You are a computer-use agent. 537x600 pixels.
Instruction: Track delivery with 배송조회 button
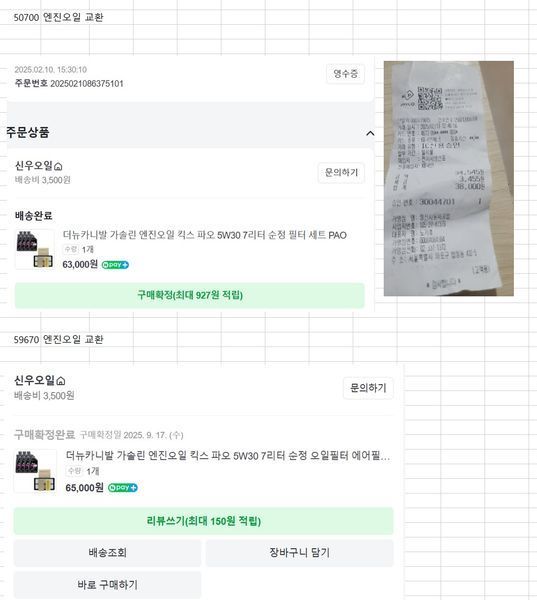pos(107,553)
